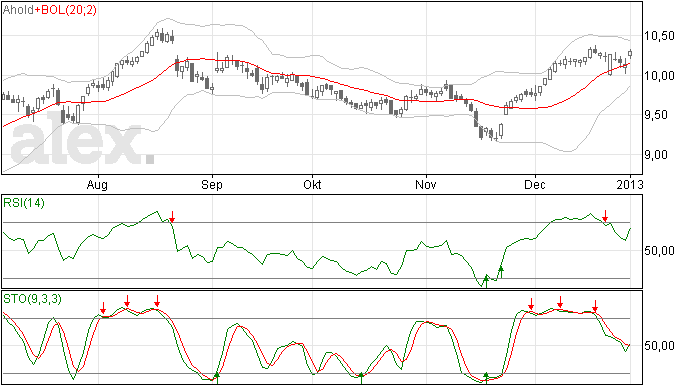Image resolution: width=690 pixels, height=387 pixels.
Task: Select the Dec month label on time axis
Action: 535,184
